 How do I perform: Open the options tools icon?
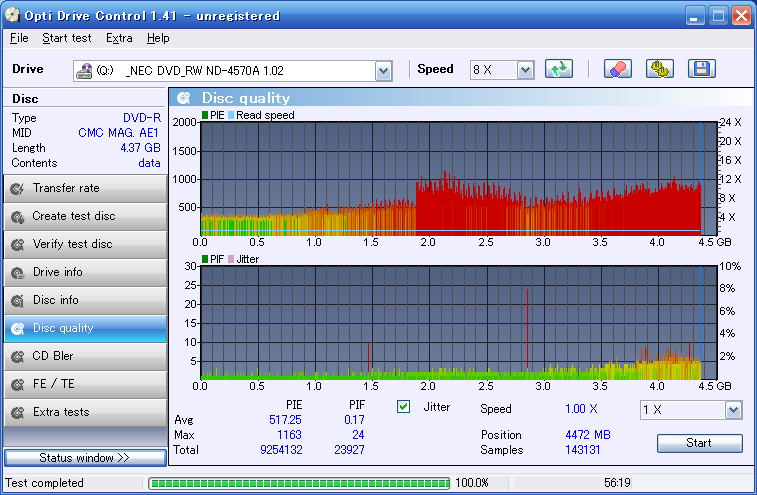(659, 69)
